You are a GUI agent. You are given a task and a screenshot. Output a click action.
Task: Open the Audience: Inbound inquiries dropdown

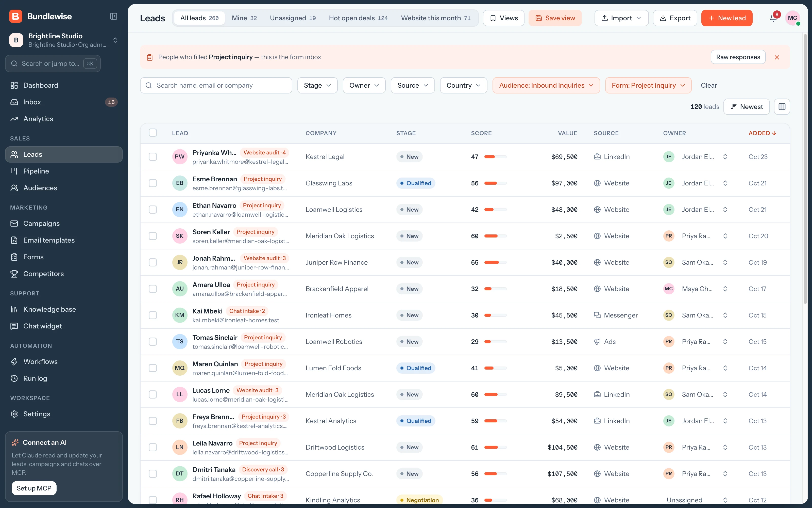tap(546, 85)
